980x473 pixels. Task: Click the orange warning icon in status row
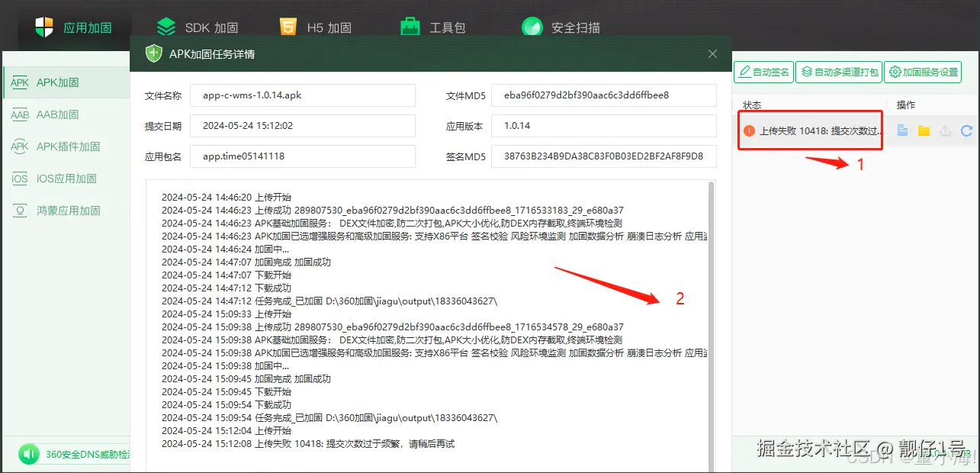[750, 130]
